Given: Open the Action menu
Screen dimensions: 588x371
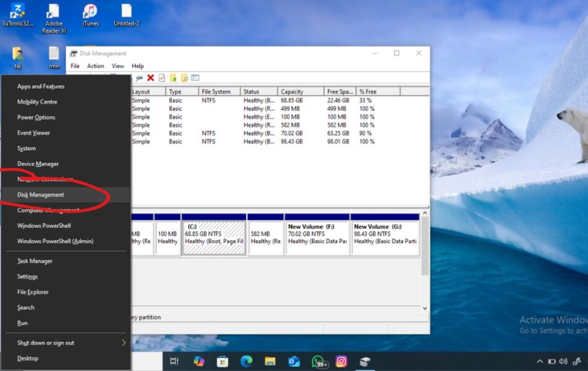Looking at the screenshot, I should (x=95, y=66).
